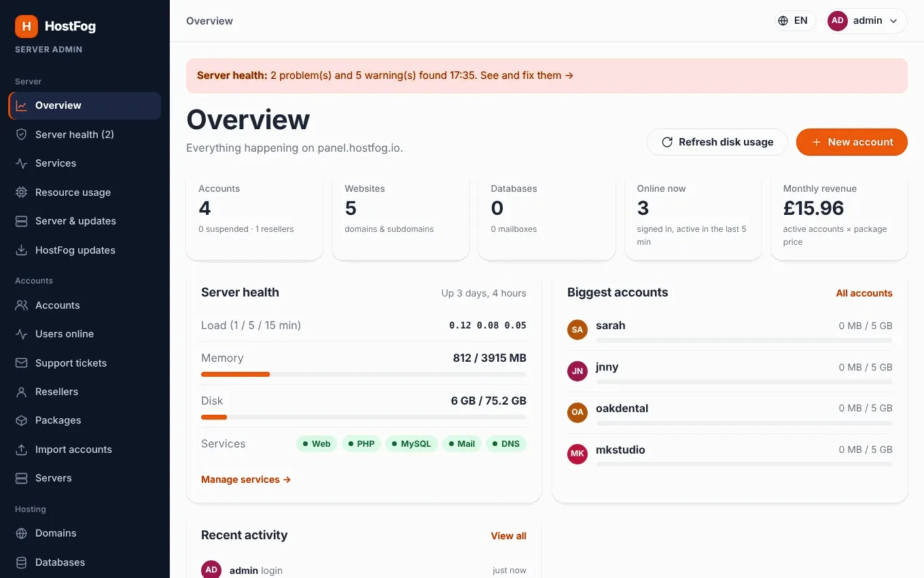Open the Packages section
This screenshot has height=578, width=924.
[85, 420]
